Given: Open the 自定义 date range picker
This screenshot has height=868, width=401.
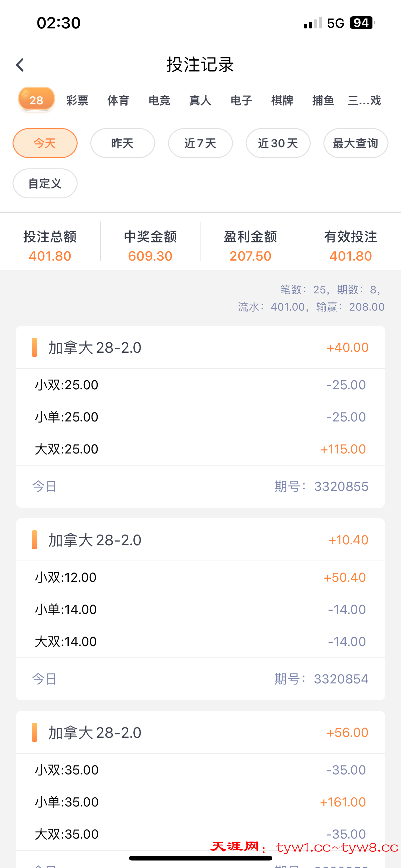Looking at the screenshot, I should tap(45, 184).
